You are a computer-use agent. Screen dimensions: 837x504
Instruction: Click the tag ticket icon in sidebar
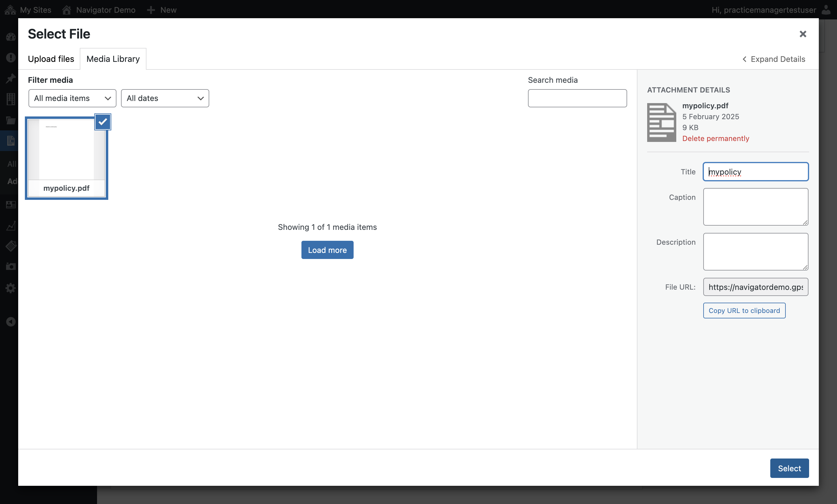[x=11, y=246]
